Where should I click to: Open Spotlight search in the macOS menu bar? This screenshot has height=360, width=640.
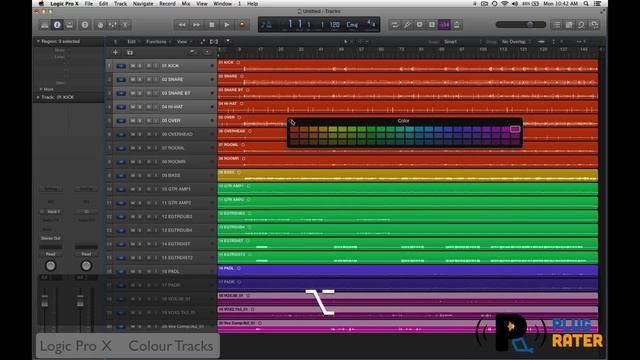coord(586,4)
